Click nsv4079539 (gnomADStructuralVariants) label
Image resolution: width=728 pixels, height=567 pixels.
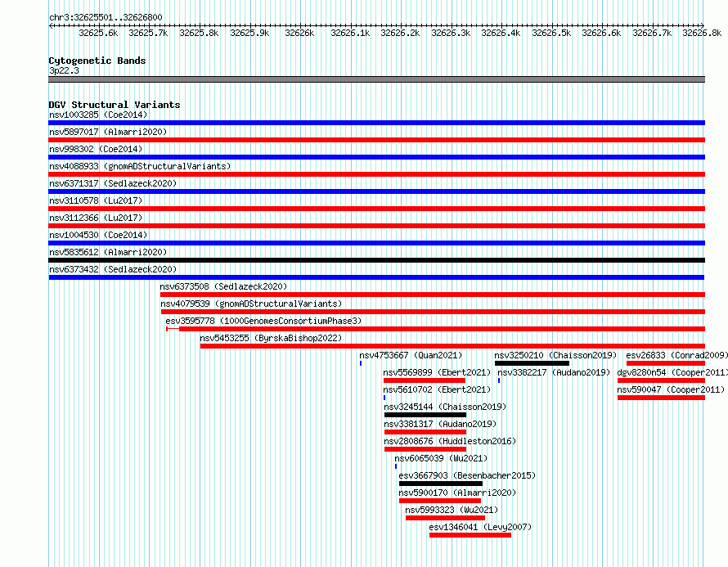coord(251,304)
